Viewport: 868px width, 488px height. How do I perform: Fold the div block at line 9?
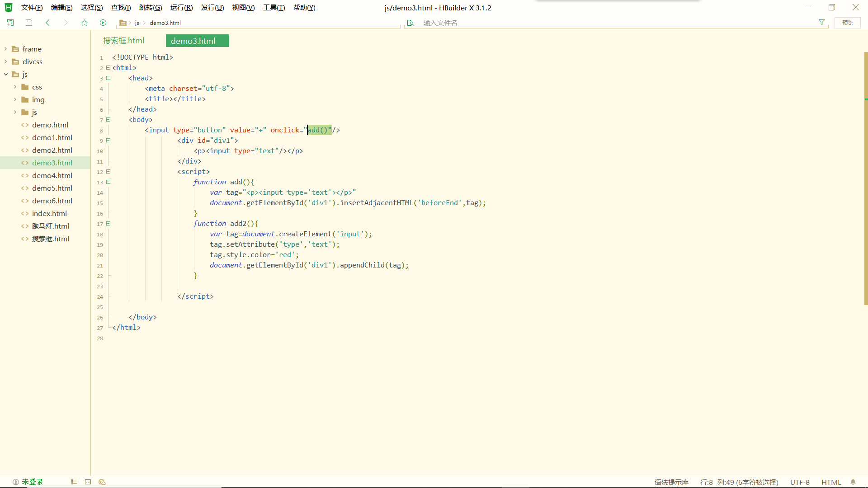point(108,141)
